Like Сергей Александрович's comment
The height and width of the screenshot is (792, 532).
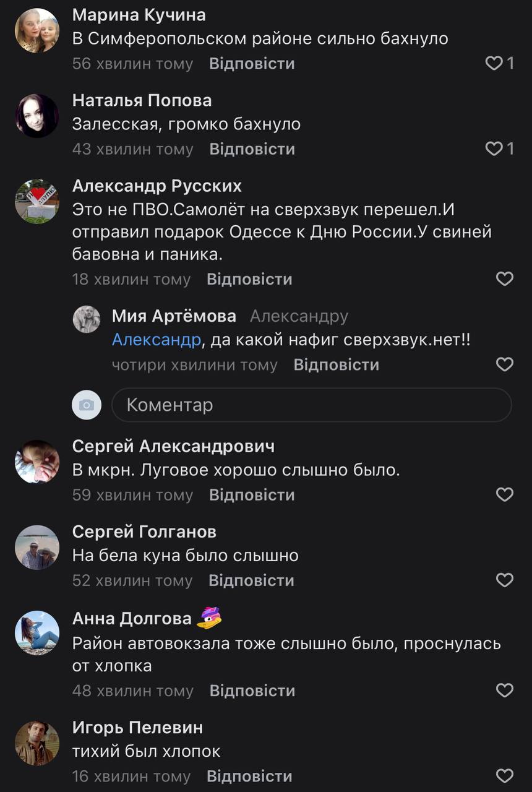[x=505, y=495]
